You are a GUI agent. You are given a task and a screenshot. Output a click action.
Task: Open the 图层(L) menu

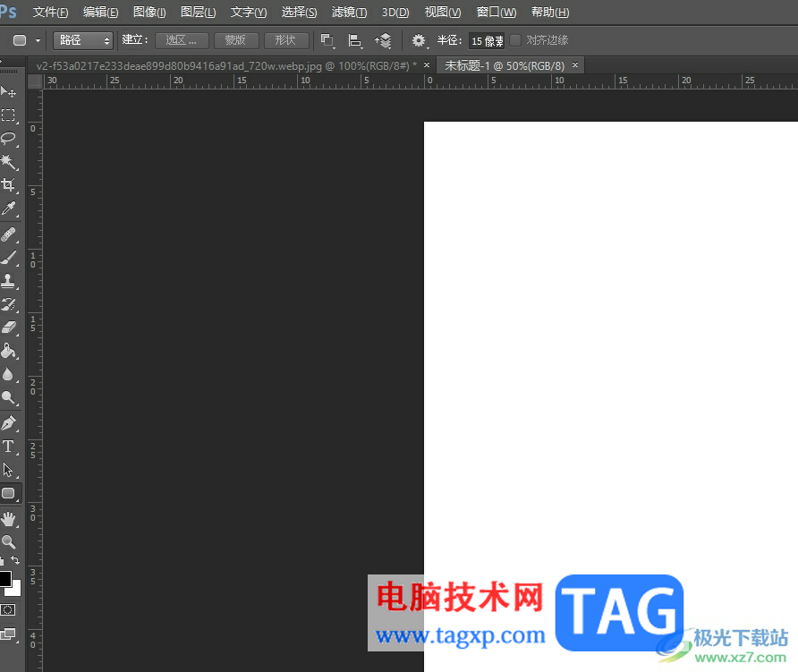coord(198,12)
